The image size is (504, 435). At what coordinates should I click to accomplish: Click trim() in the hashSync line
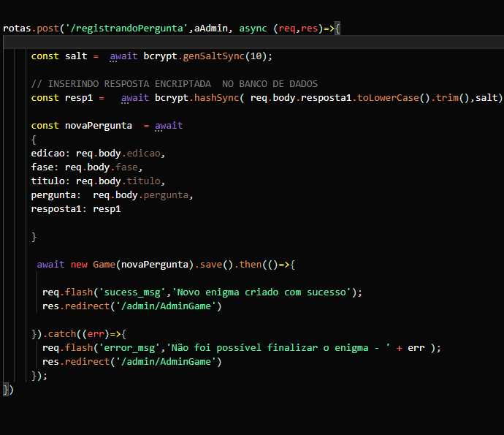453,98
